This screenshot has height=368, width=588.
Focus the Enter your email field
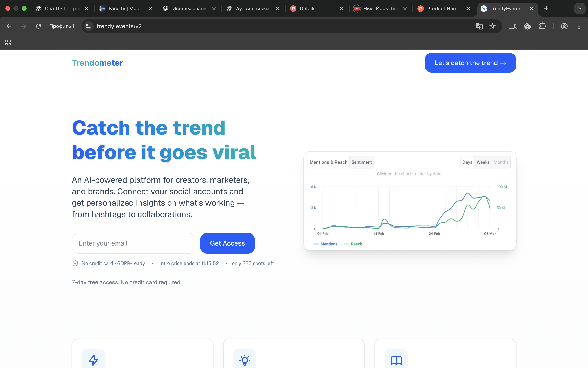[x=134, y=243]
